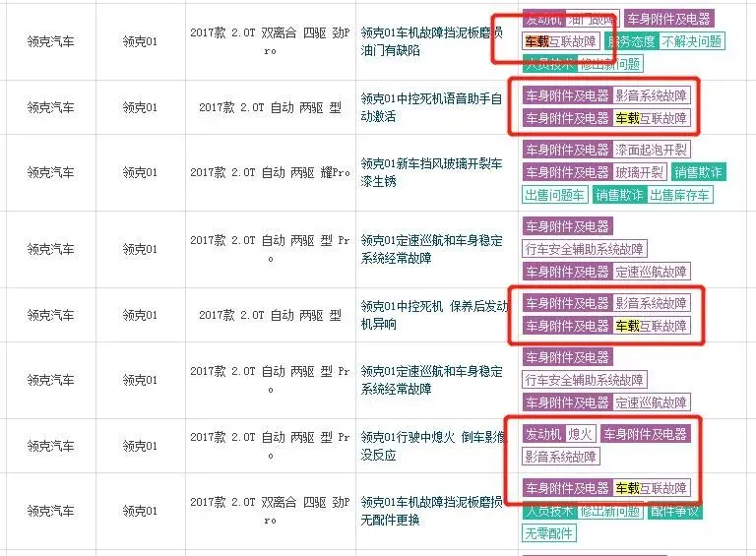Click 车载互联故障 tag in 保养后发动机异响 row
This screenshot has height=556, width=756.
[x=652, y=326]
